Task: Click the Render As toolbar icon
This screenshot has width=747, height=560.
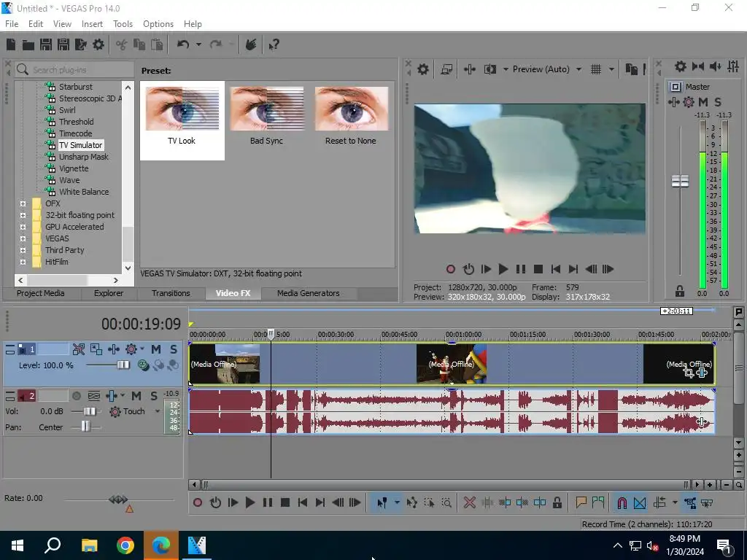Action: [80, 44]
